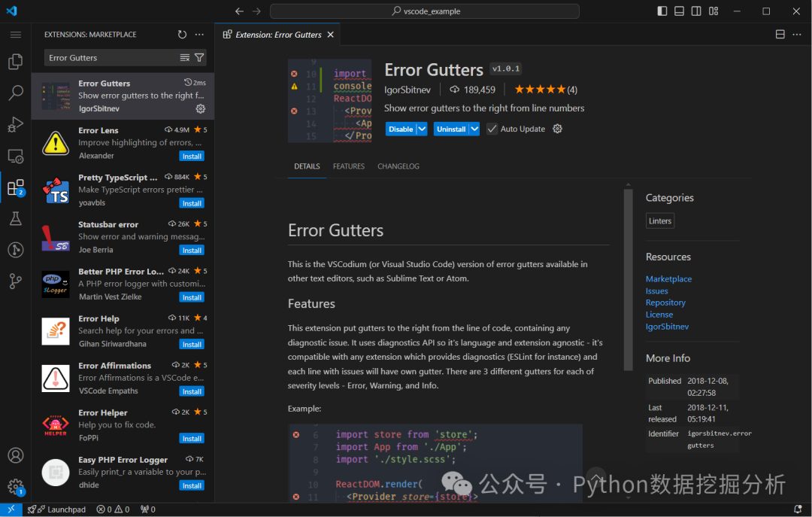Toggle secondary side bar layout icon
Screen dimensions: 812x517
pos(696,11)
